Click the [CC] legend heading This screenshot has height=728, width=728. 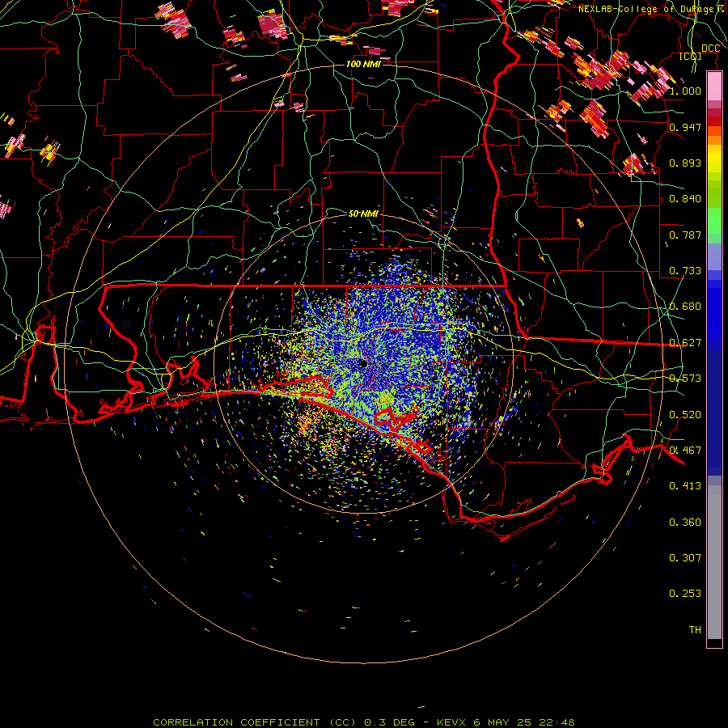[691, 57]
